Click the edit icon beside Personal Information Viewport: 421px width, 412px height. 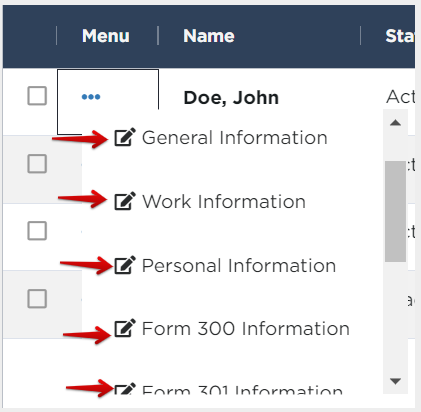(x=125, y=265)
